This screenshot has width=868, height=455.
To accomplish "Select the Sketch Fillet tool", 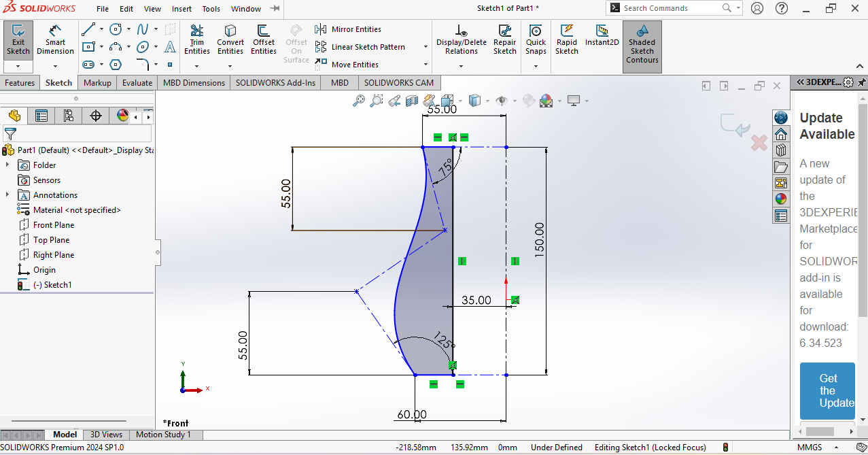I will [x=143, y=65].
